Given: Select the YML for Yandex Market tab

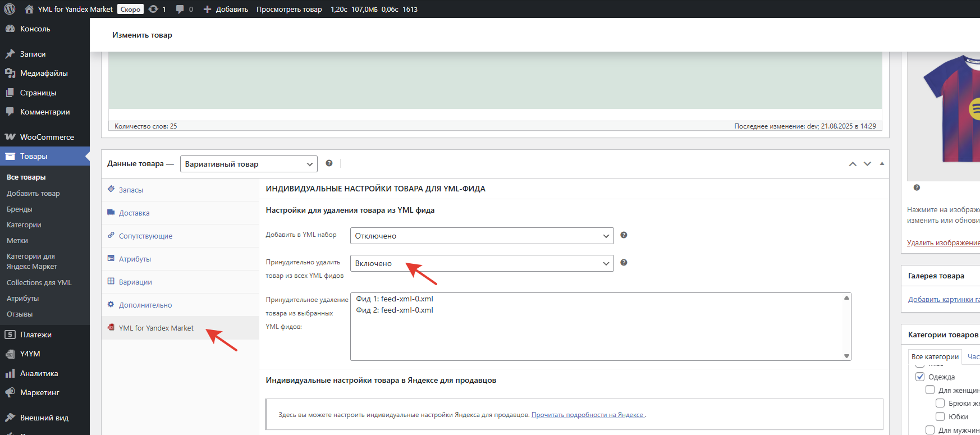Looking at the screenshot, I should click(156, 328).
